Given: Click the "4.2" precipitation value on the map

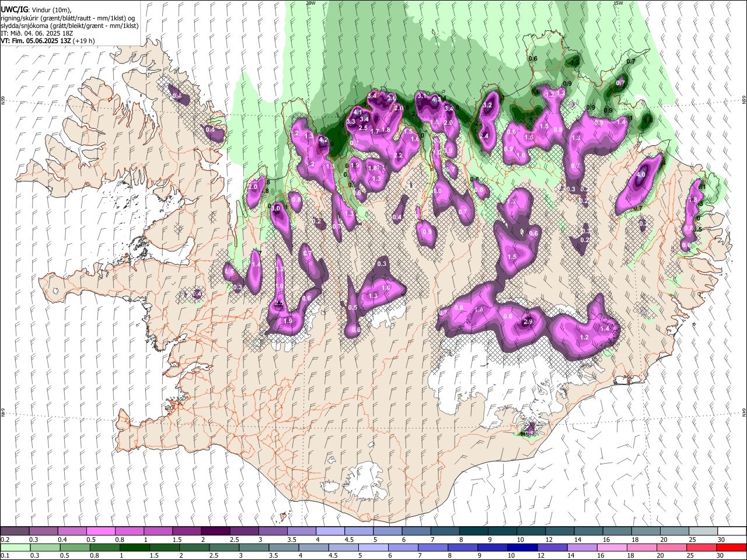Looking at the screenshot, I should (323, 140).
